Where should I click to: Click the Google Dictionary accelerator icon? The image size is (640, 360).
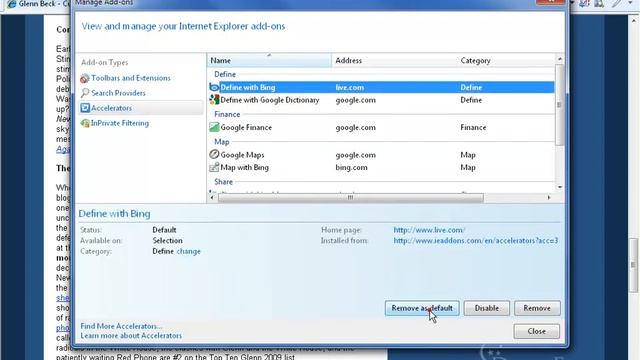[x=214, y=100]
